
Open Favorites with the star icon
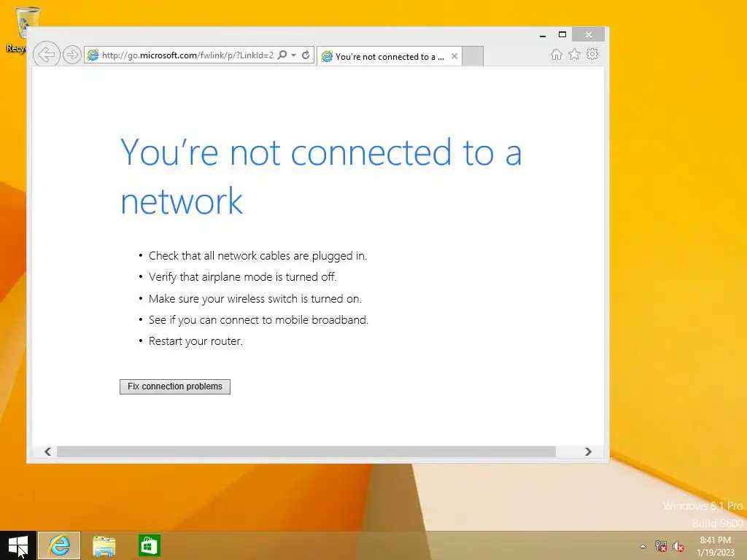[575, 54]
